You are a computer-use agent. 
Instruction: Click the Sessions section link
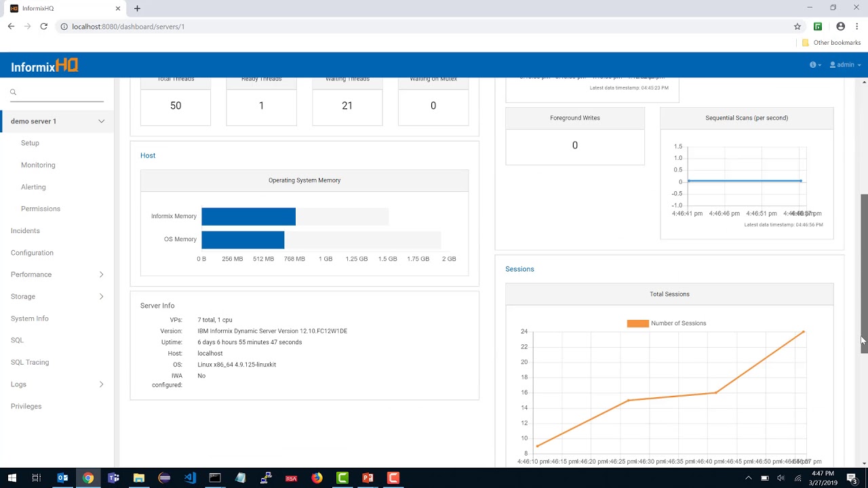519,269
